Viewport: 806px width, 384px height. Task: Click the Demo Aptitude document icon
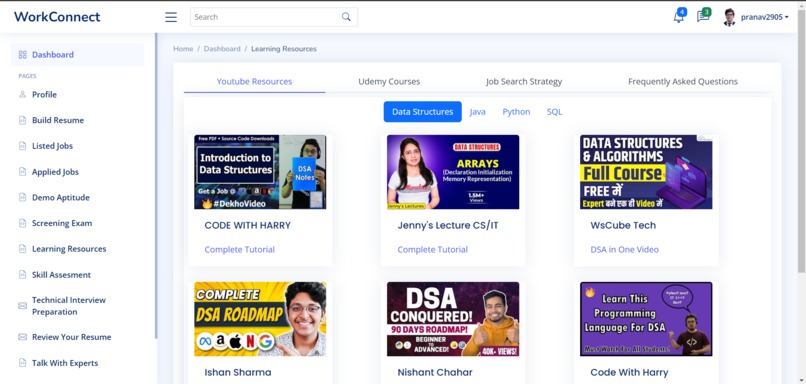click(x=22, y=197)
